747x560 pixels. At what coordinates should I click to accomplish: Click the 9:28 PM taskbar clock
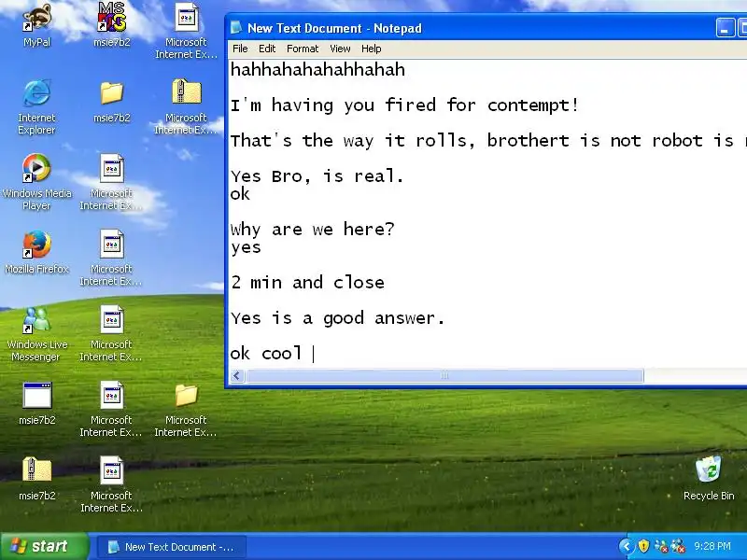tap(712, 546)
